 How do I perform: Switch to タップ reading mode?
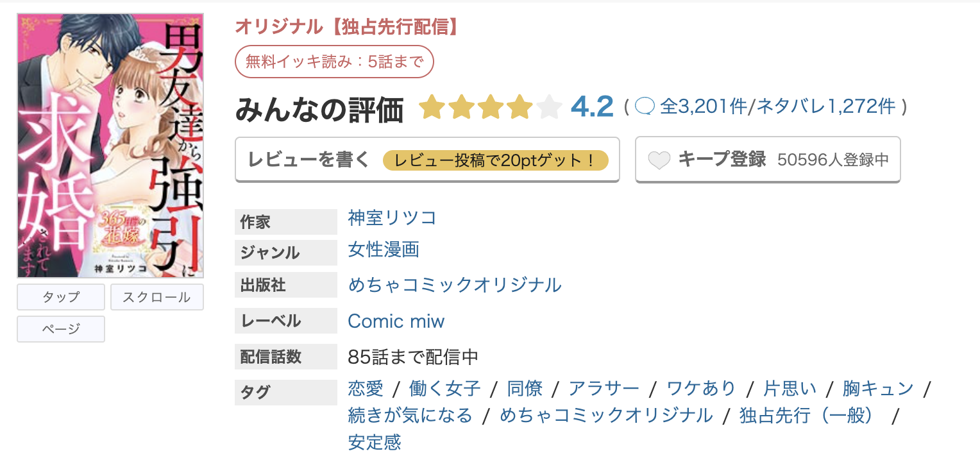click(x=60, y=296)
